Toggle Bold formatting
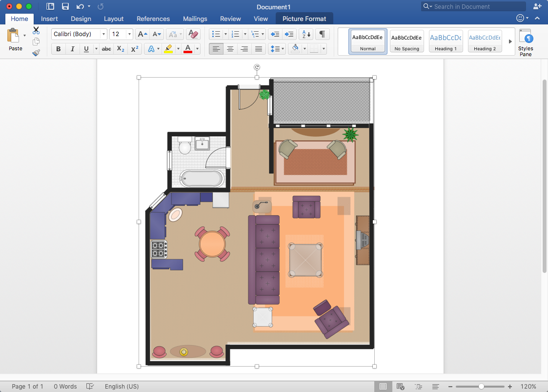548x392 pixels. tap(59, 49)
